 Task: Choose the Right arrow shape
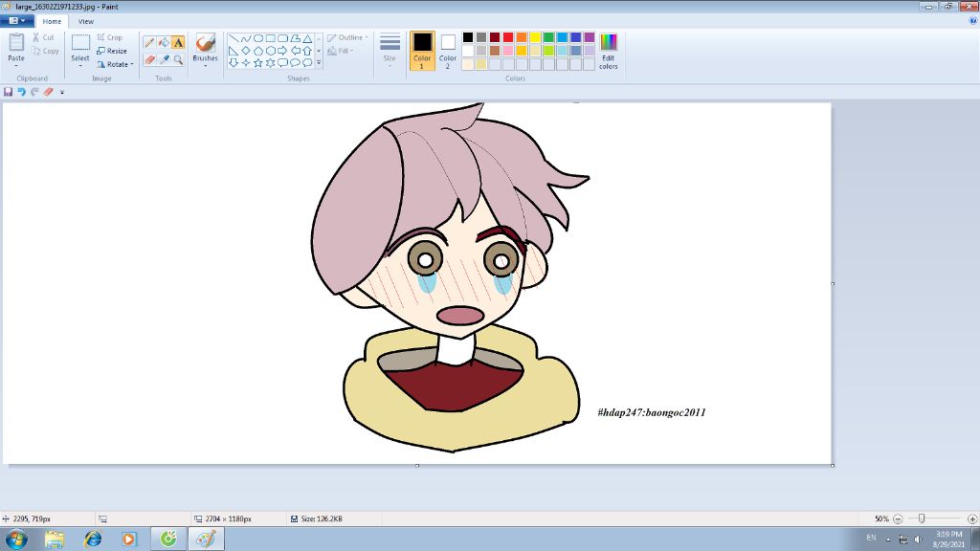pos(282,51)
